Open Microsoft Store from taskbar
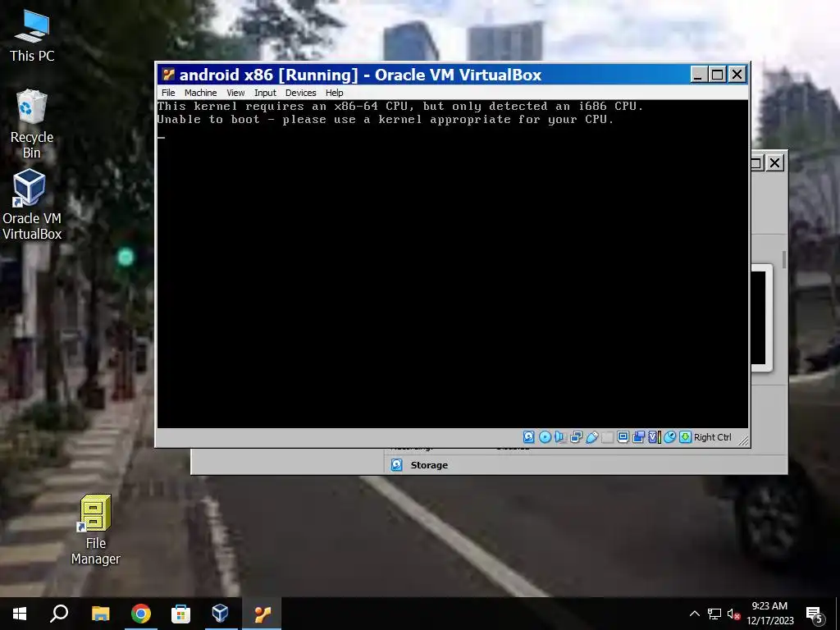Screen dimensions: 840x630 point(180,614)
